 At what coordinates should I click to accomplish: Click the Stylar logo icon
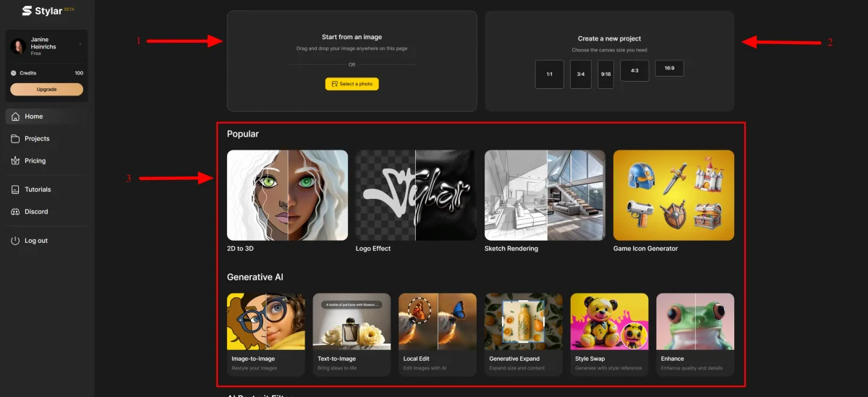[26, 11]
